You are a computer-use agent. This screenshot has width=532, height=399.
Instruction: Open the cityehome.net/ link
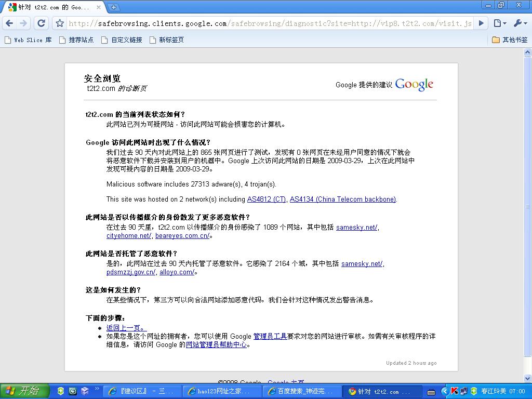tap(129, 236)
